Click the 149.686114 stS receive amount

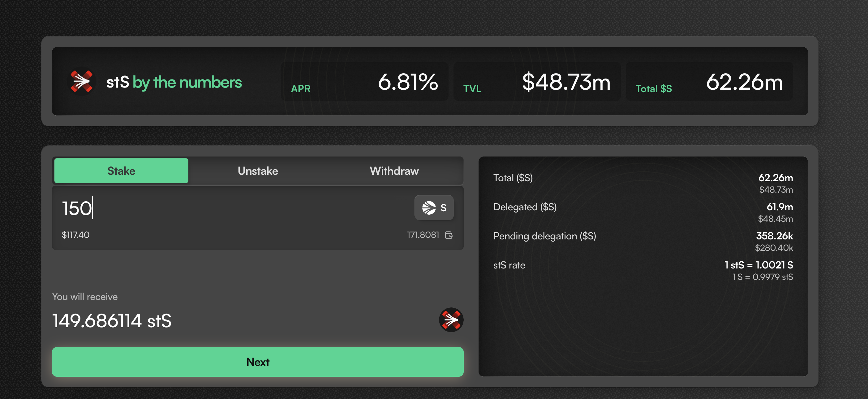pyautogui.click(x=112, y=320)
